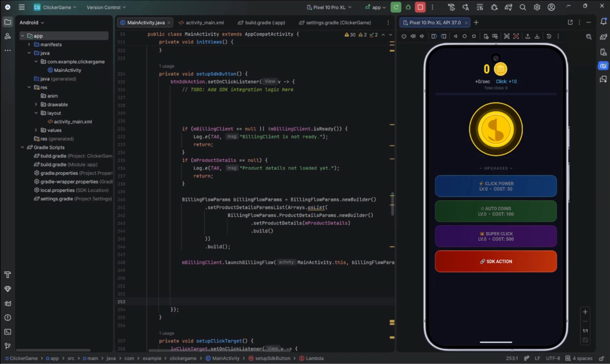Click the big gold coin in emulator

click(x=496, y=129)
